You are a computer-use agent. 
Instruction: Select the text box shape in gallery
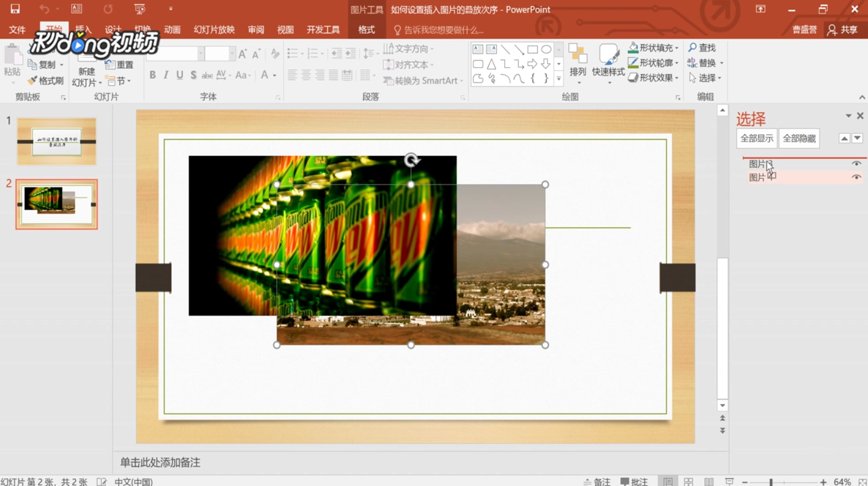(478, 50)
